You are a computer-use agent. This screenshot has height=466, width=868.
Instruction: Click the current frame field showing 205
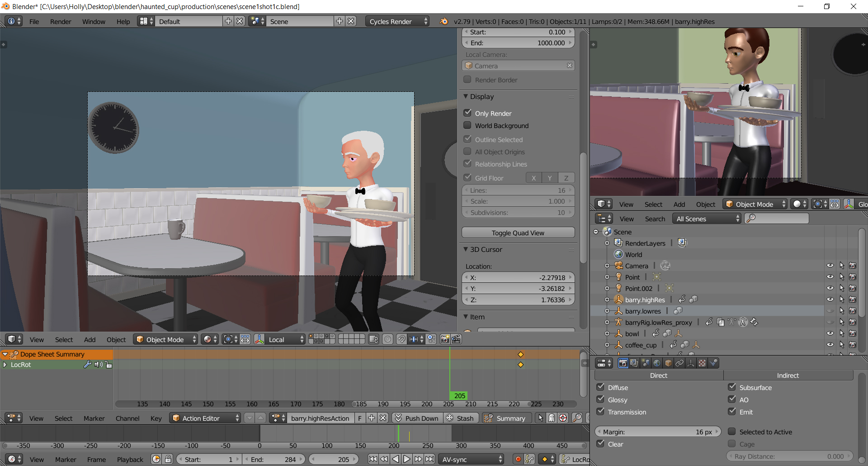pyautogui.click(x=335, y=459)
